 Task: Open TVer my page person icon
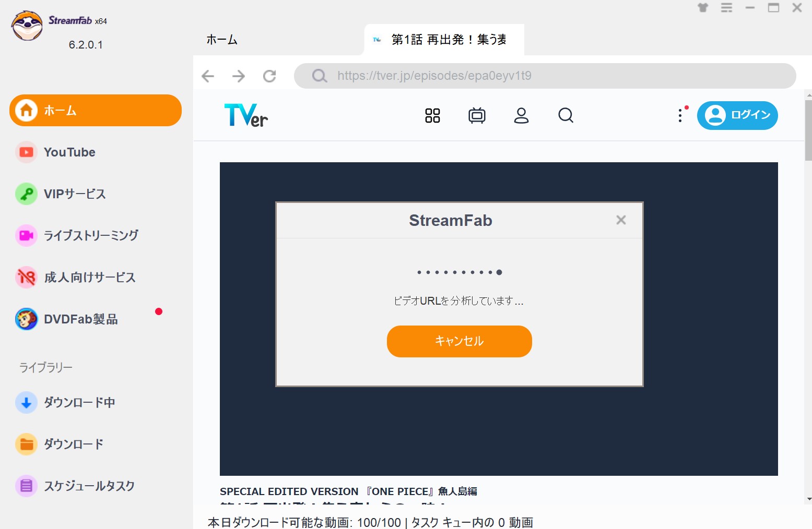pyautogui.click(x=521, y=115)
